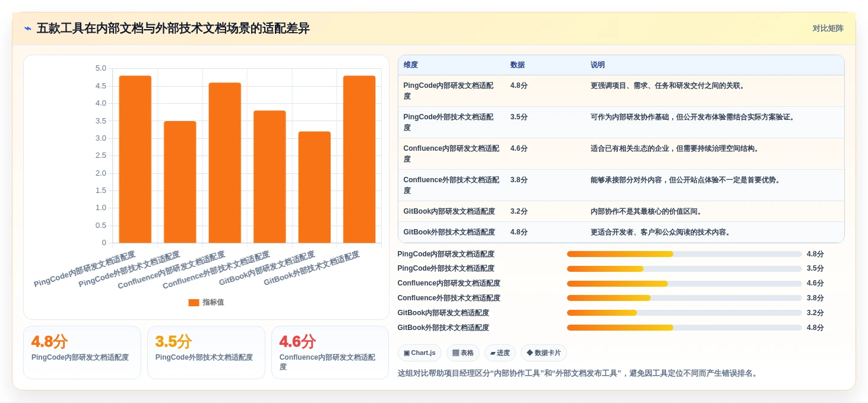Click table cell PingCode内部研发文档适配度
This screenshot has height=403, width=868.
click(451, 91)
